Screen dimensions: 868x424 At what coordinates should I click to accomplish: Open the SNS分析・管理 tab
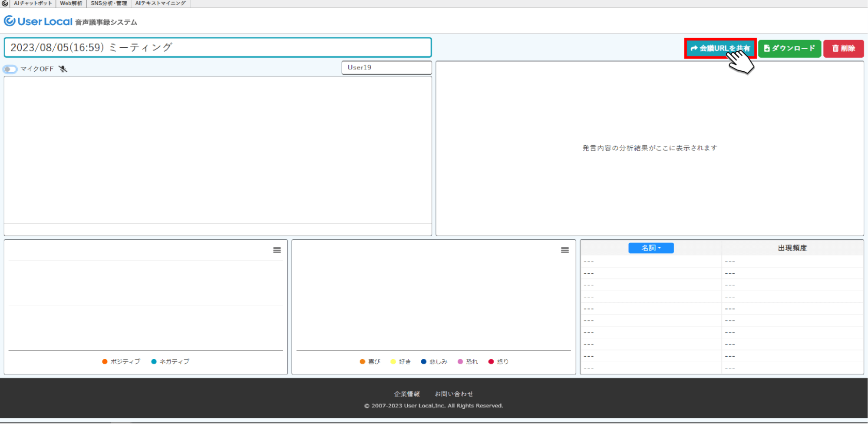click(x=109, y=3)
